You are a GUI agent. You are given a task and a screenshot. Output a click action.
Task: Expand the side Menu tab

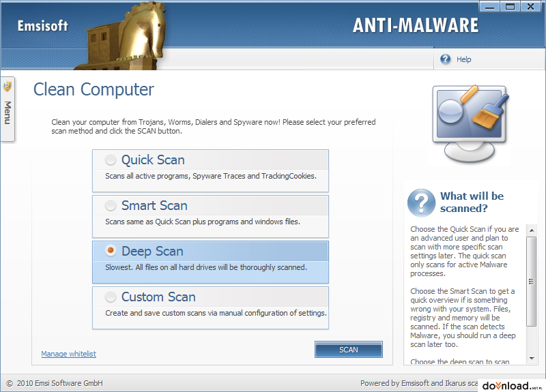point(8,109)
